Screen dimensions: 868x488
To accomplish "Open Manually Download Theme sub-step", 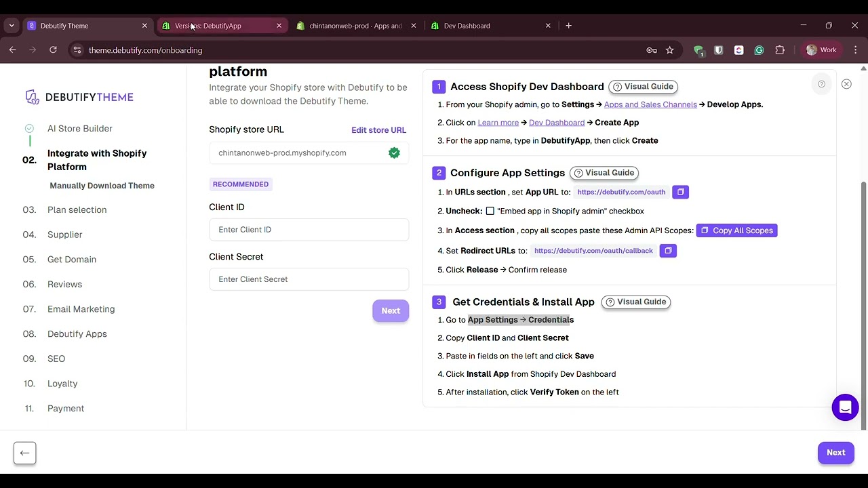I will pos(102,186).
